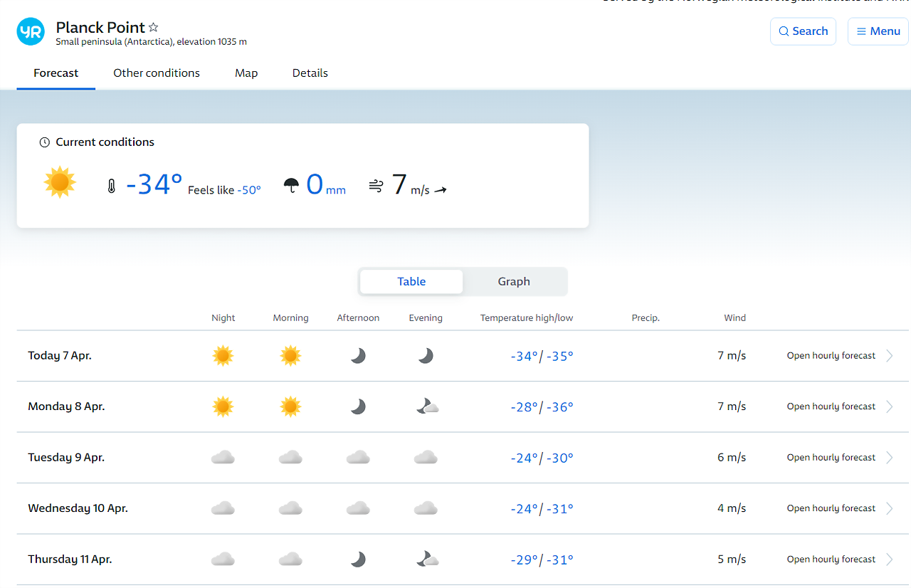Favorite Planck Point with the star icon
911x588 pixels.
(153, 28)
